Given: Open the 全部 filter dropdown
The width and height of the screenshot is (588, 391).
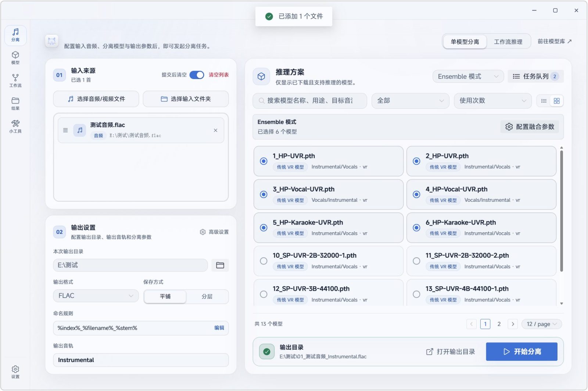Looking at the screenshot, I should coord(410,101).
